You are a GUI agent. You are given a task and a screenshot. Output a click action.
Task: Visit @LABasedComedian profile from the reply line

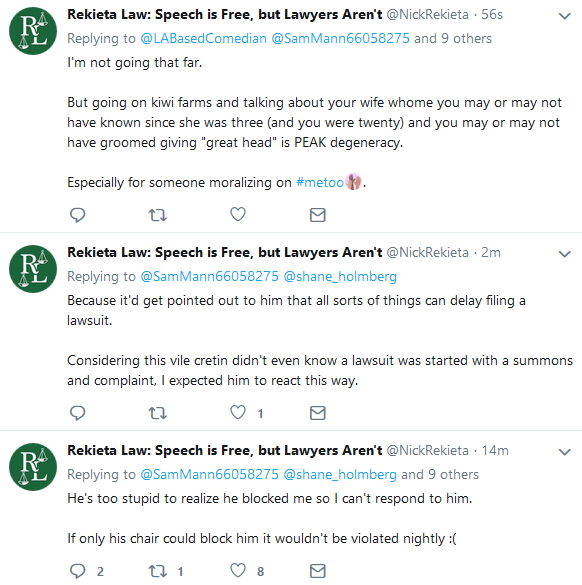(x=203, y=38)
